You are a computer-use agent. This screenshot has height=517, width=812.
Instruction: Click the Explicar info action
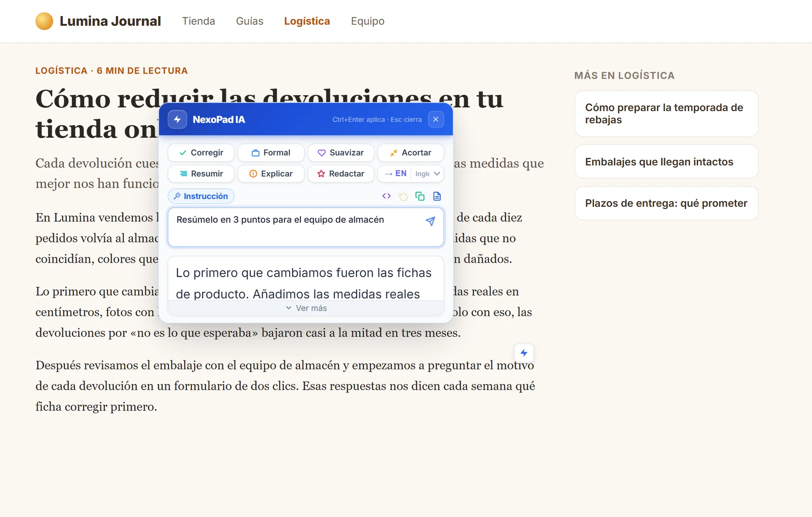coord(271,174)
